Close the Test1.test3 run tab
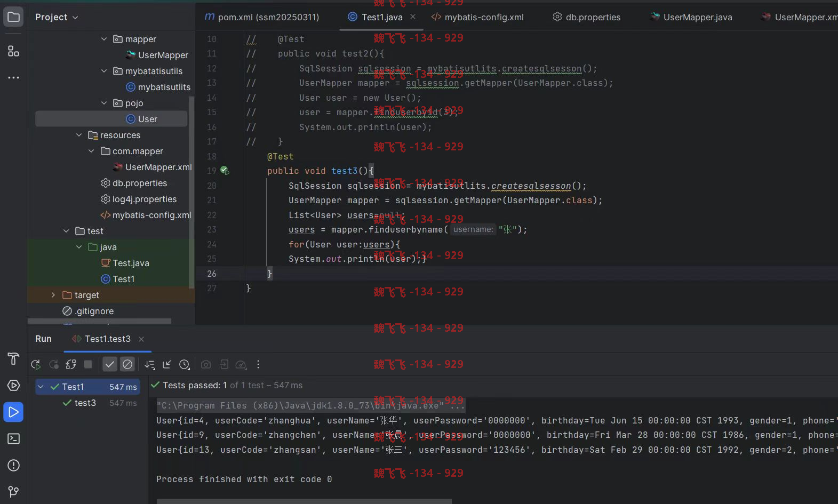Image resolution: width=838 pixels, height=504 pixels. coord(141,339)
